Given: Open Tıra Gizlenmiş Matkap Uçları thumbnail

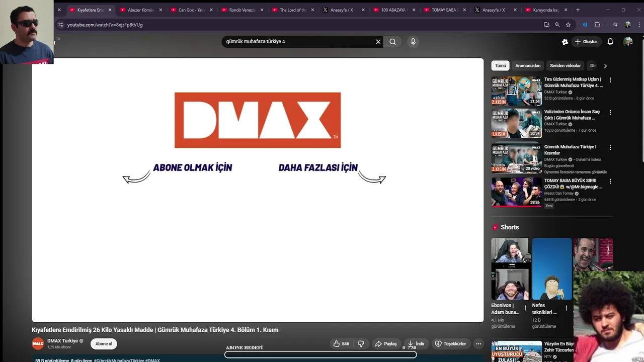Looking at the screenshot, I should tap(516, 90).
